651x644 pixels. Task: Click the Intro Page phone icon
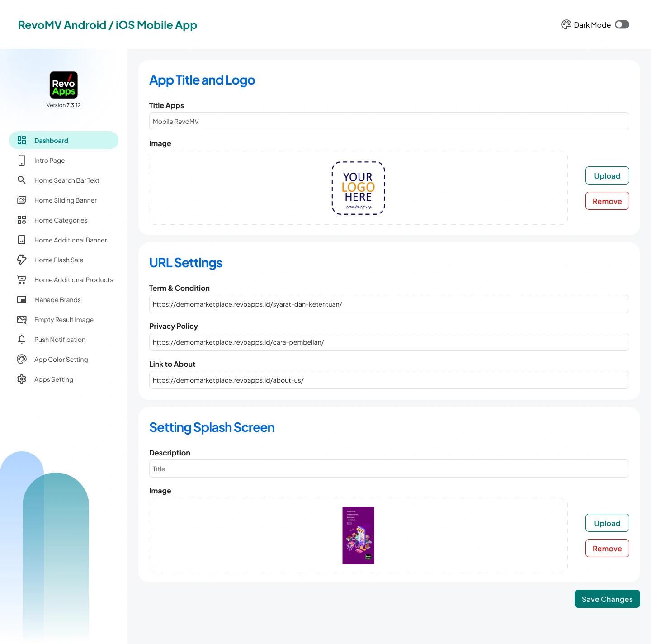click(22, 160)
